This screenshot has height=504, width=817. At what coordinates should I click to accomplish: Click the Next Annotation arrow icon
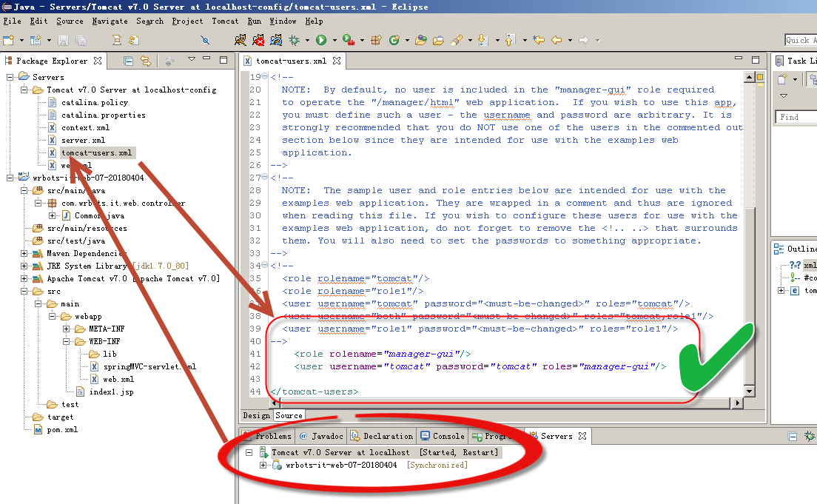tap(483, 40)
